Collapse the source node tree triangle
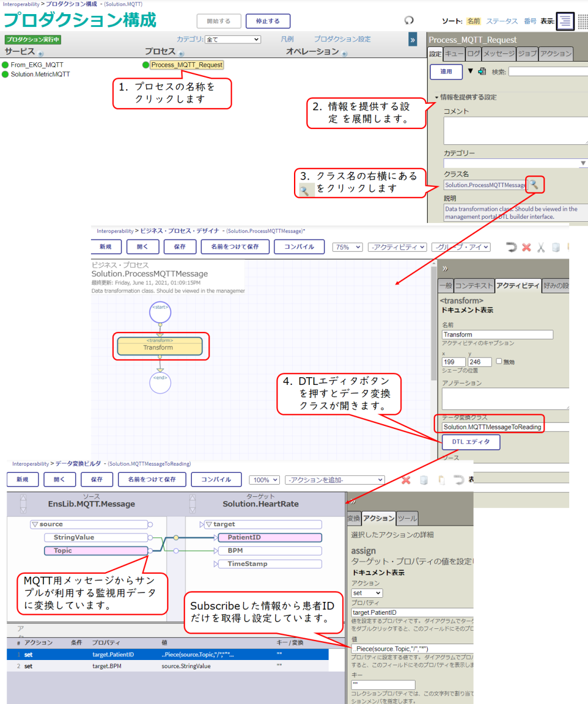Image resolution: width=588 pixels, height=704 pixels. pyautogui.click(x=35, y=524)
